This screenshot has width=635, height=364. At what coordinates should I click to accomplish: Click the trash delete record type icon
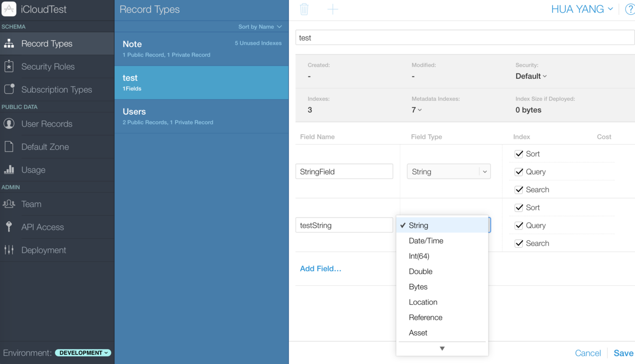tap(304, 9)
